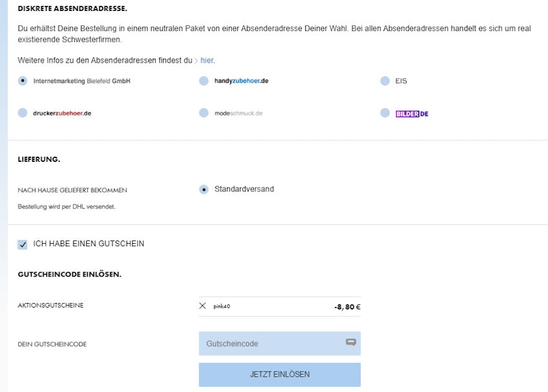Click the handyzubehoer.de logo text
The width and height of the screenshot is (548, 392).
[241, 81]
